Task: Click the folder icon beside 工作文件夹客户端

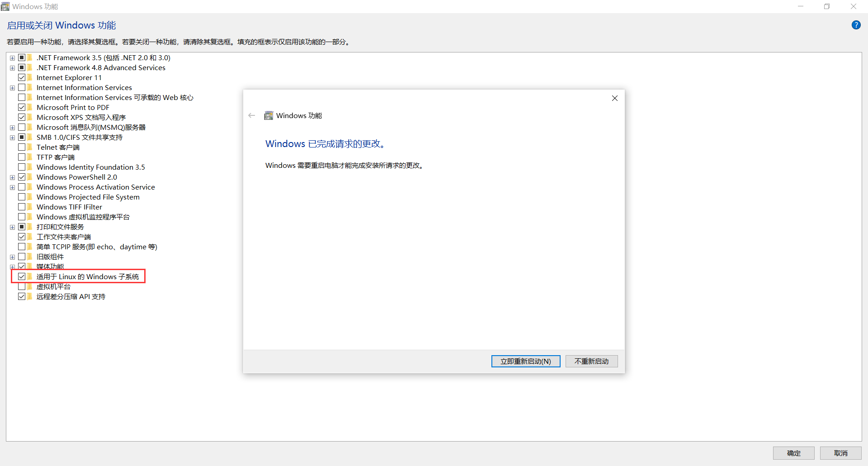Action: (x=30, y=237)
